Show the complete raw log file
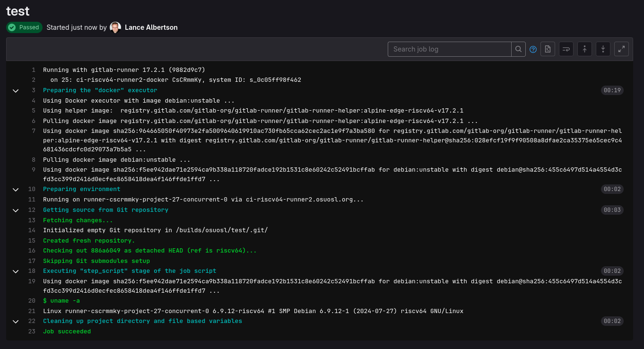 click(548, 49)
